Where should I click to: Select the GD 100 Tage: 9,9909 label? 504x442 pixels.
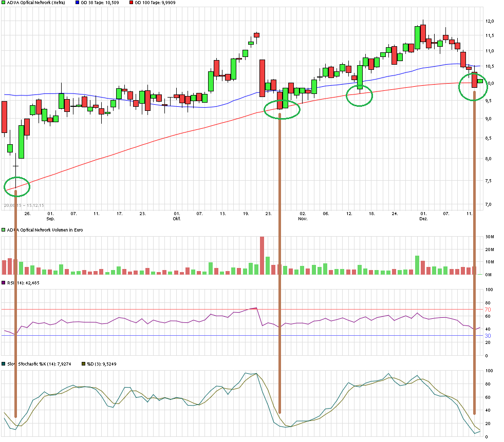(x=155, y=3)
